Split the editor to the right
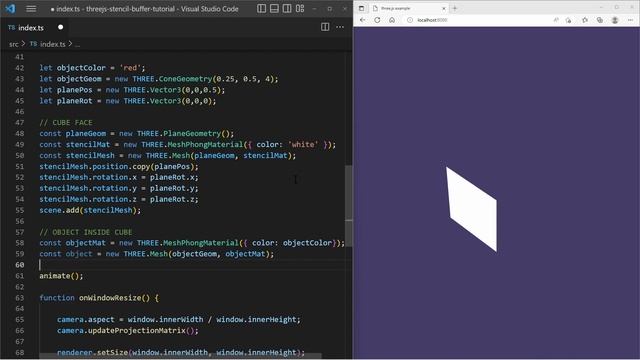Image resolution: width=640 pixels, height=360 pixels. tap(325, 27)
